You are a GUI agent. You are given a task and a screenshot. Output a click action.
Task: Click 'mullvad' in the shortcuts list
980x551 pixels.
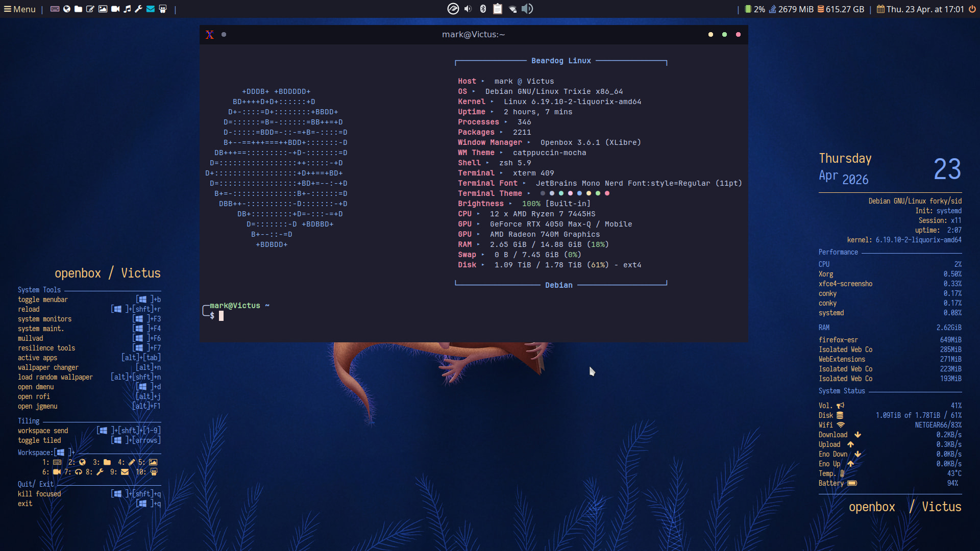click(31, 338)
